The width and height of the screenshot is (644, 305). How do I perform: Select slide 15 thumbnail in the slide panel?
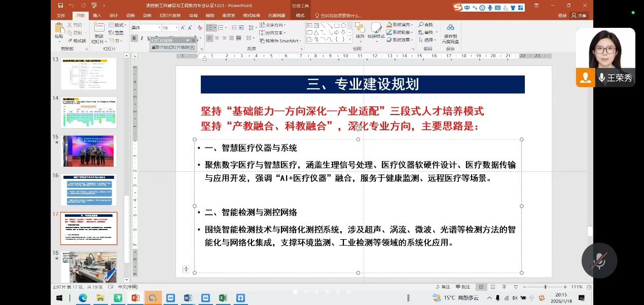(x=89, y=151)
